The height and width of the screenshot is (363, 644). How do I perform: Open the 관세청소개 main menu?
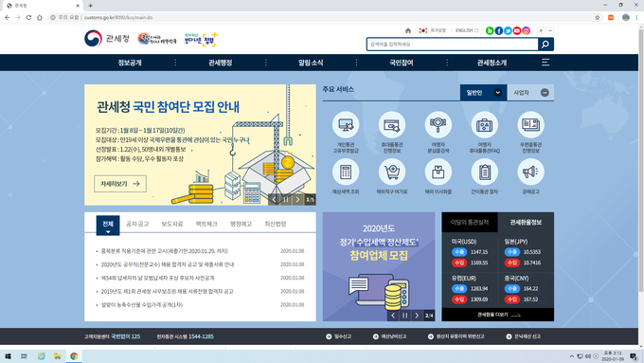492,63
